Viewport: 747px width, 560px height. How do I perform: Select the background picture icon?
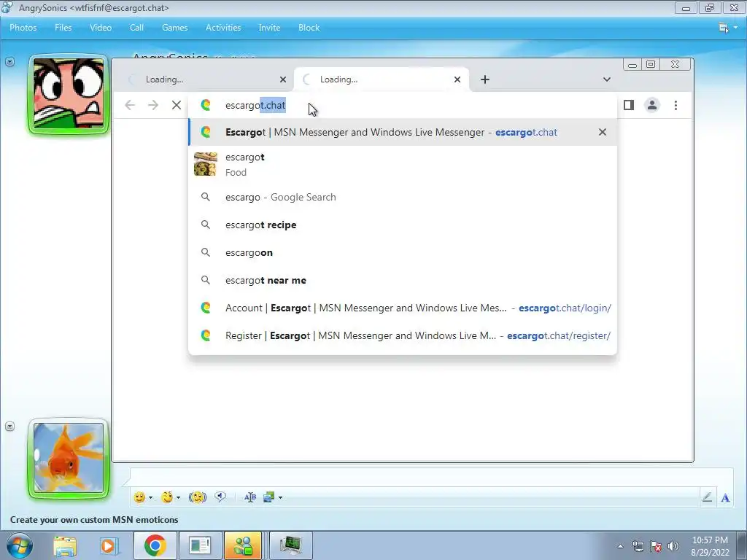269,497
